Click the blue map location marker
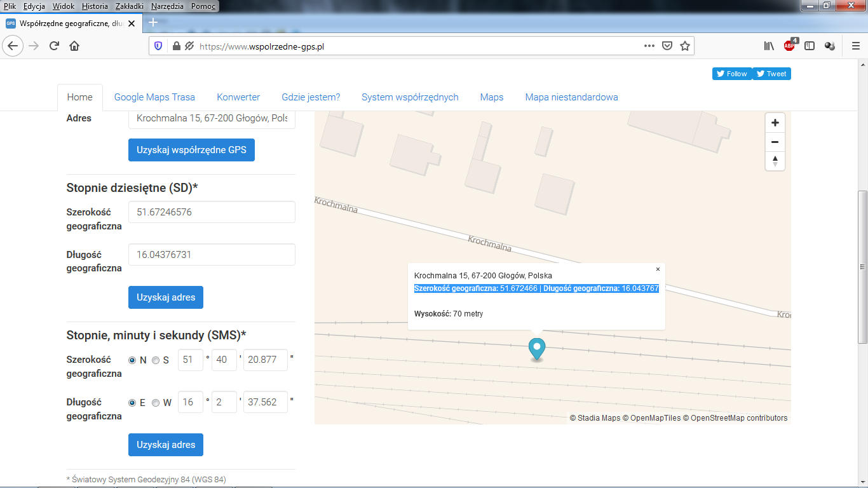The image size is (868, 488). coord(537,349)
